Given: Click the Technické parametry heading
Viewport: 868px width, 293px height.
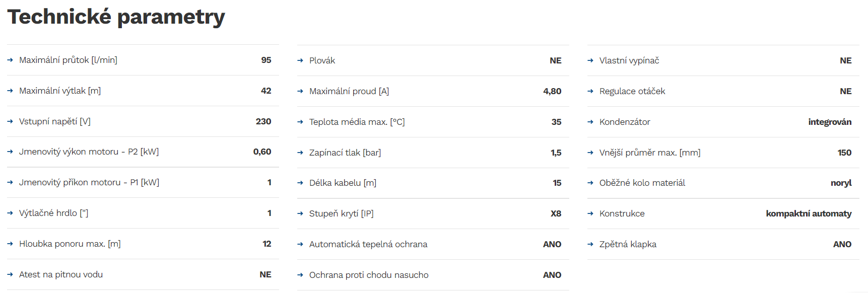Looking at the screenshot, I should coord(116,17).
